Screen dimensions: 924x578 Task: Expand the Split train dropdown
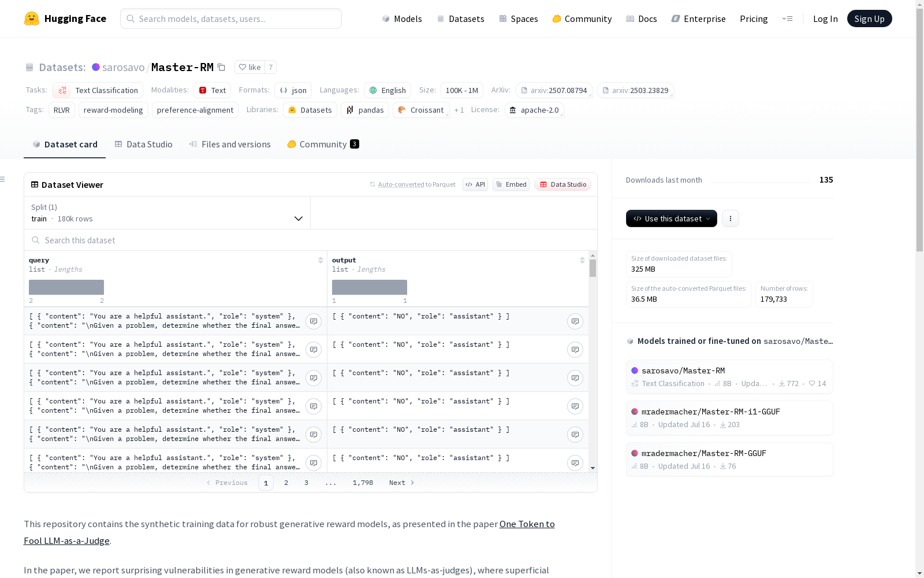pos(167,213)
